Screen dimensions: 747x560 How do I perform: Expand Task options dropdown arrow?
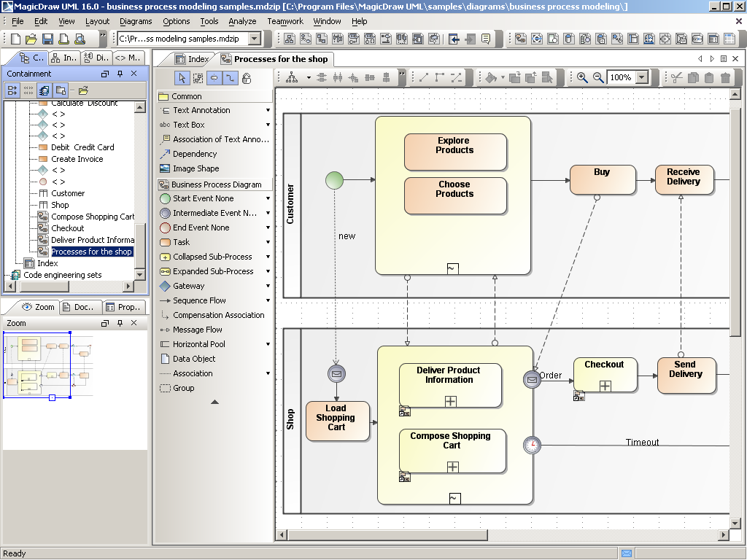268,242
